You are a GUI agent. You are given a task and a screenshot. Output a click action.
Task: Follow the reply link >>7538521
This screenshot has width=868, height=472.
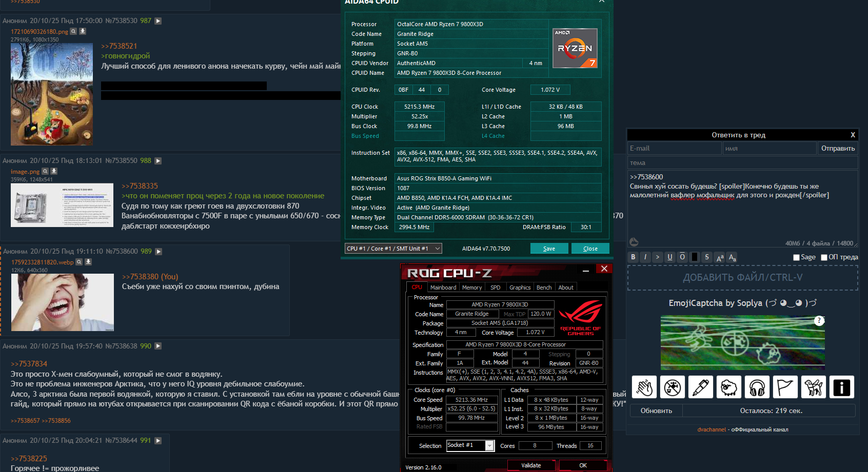click(x=119, y=46)
